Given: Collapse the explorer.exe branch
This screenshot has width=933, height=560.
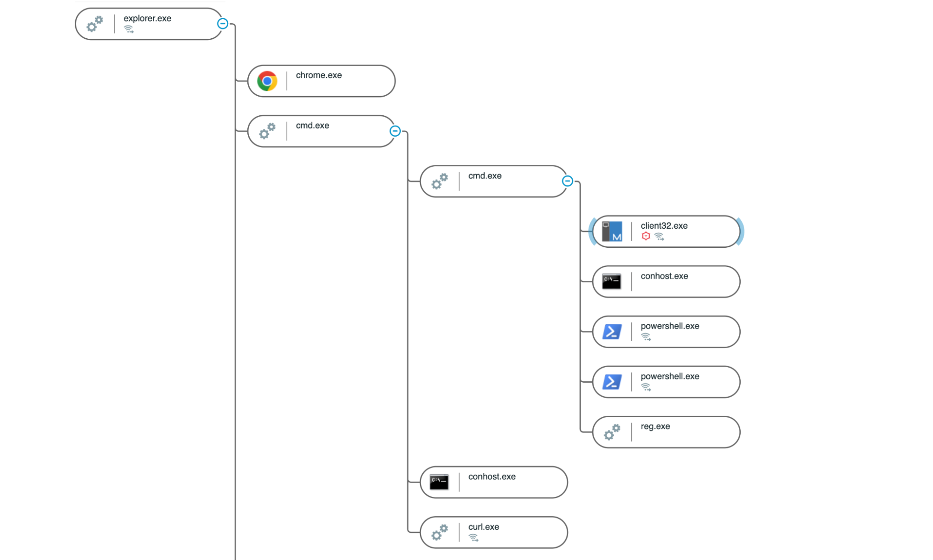Looking at the screenshot, I should (x=223, y=23).
